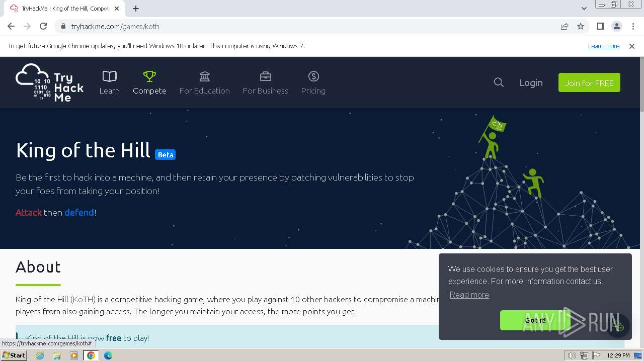Go back with browser back arrow
644x362 pixels.
tap(11, 26)
